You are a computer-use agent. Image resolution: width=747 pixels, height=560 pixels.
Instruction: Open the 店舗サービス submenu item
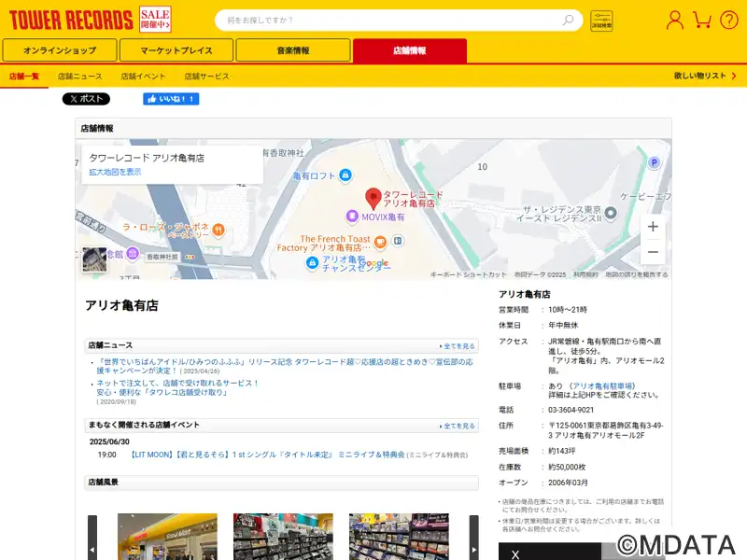206,77
